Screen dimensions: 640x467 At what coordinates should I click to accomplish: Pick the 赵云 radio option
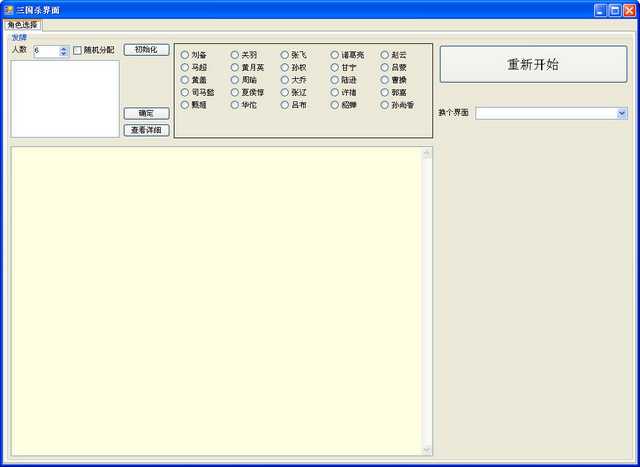coord(385,55)
